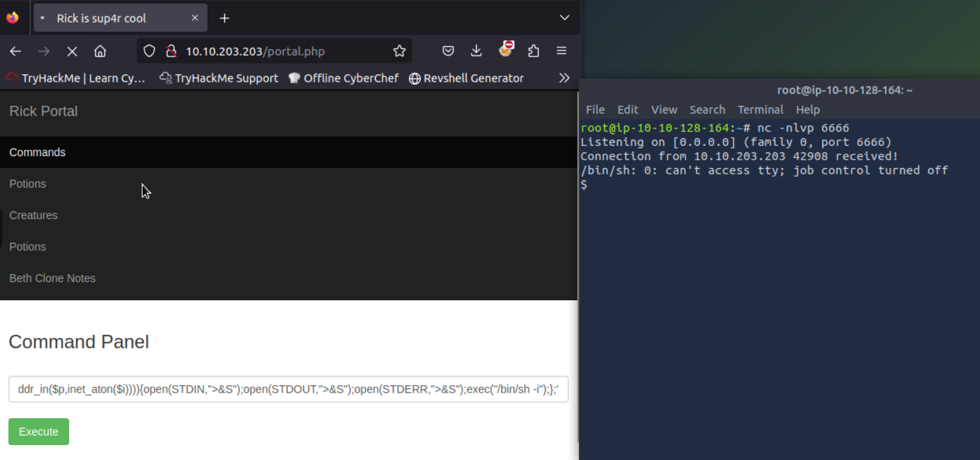This screenshot has height=460, width=980.
Task: Bookmark this page with the star icon
Action: (399, 51)
